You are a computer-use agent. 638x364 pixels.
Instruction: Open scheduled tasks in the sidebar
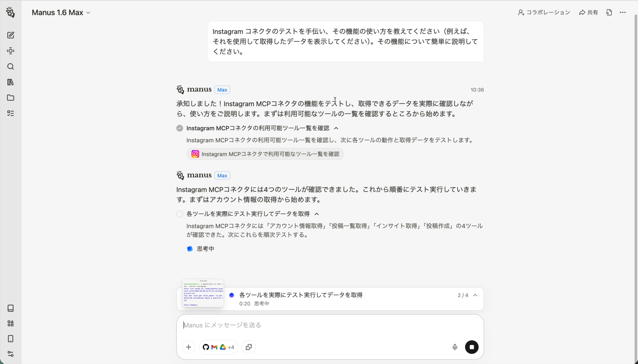(x=11, y=51)
